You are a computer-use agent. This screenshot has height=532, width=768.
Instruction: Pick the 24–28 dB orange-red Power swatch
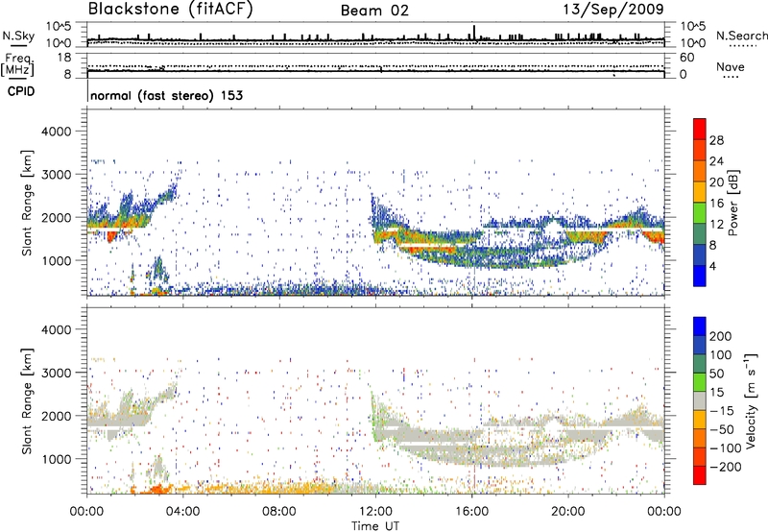pos(700,151)
